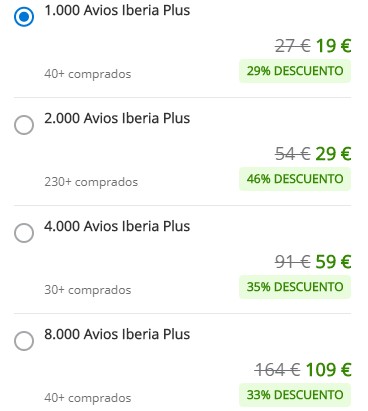This screenshot has width=368, height=411.
Task: Click the 35% DESCUENTO badge
Action: pos(295,287)
